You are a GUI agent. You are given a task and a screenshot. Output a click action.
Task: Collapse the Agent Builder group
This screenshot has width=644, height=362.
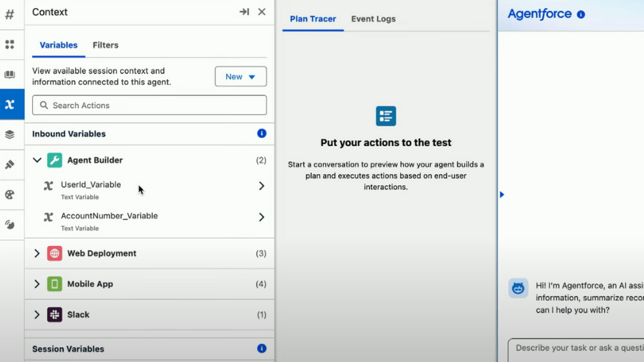(x=37, y=160)
